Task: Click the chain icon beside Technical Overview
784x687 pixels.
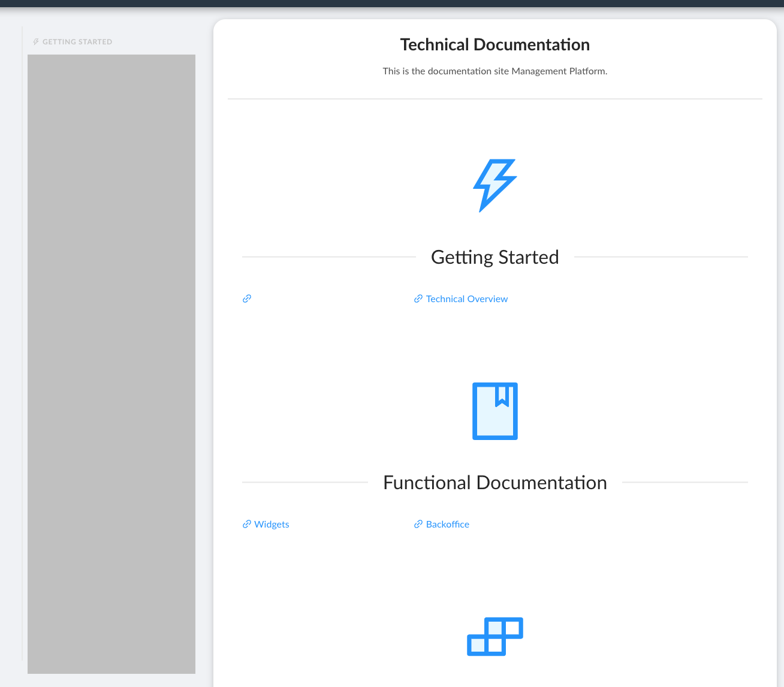Action: point(418,299)
